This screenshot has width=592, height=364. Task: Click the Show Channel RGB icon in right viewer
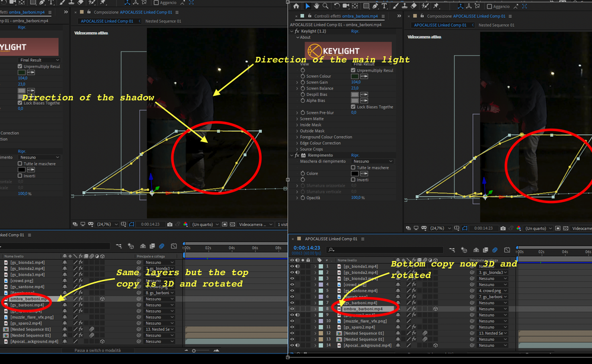[519, 228]
